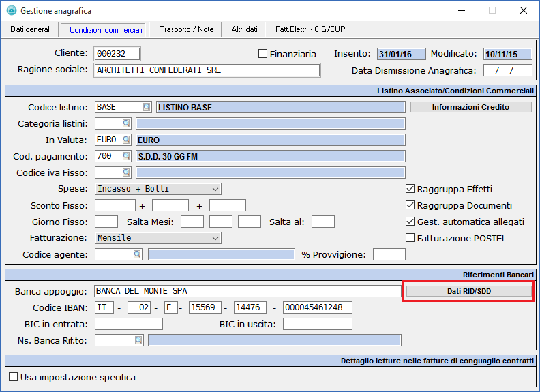Image resolution: width=540 pixels, height=392 pixels.
Task: Click the IBAN account number field
Action: tap(318, 307)
